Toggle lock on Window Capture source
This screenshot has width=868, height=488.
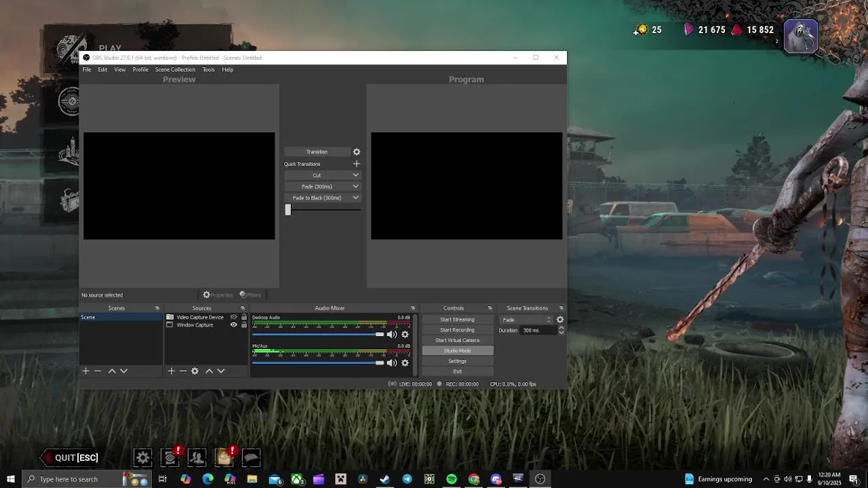[x=244, y=325]
